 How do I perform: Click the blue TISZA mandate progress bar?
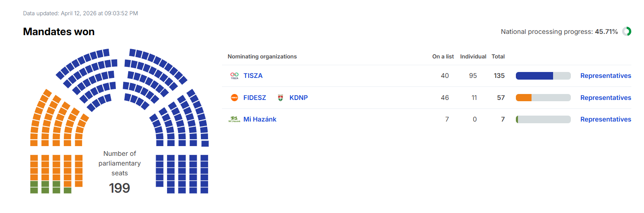(543, 76)
